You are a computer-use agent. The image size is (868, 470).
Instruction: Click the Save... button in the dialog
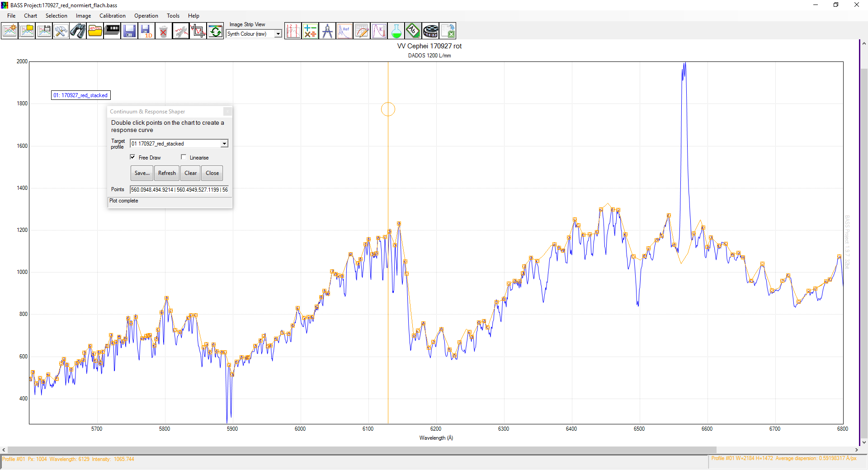(x=142, y=173)
